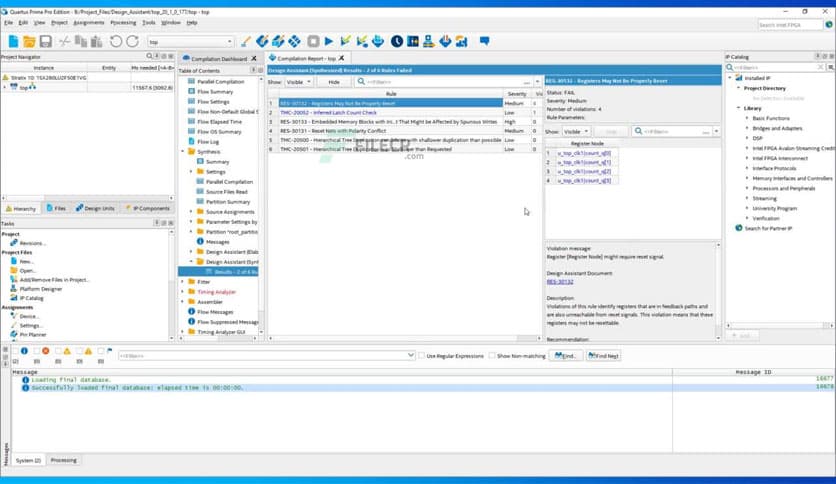This screenshot has width=836, height=484.
Task: Toggle the info messages filter checkbox
Action: (x=15, y=351)
